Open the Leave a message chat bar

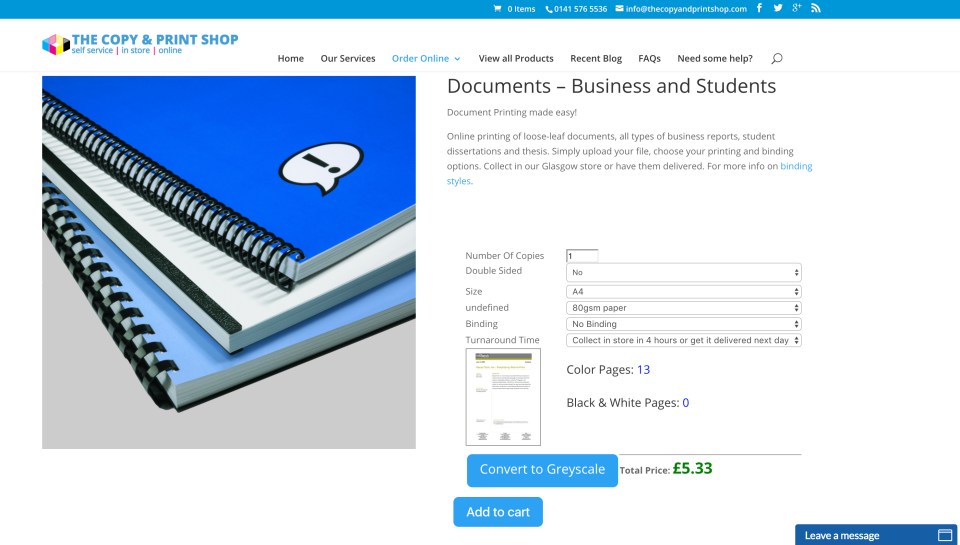point(876,535)
